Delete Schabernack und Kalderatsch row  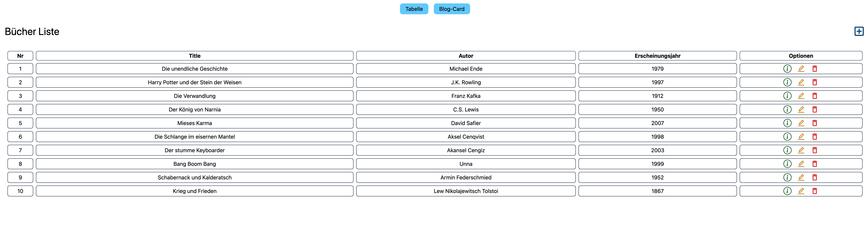(814, 177)
